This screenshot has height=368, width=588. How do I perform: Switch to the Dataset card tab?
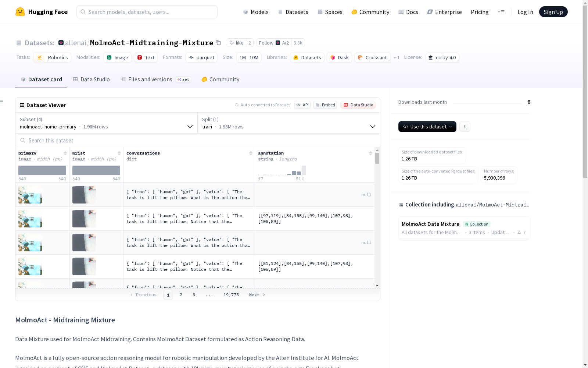pos(41,79)
